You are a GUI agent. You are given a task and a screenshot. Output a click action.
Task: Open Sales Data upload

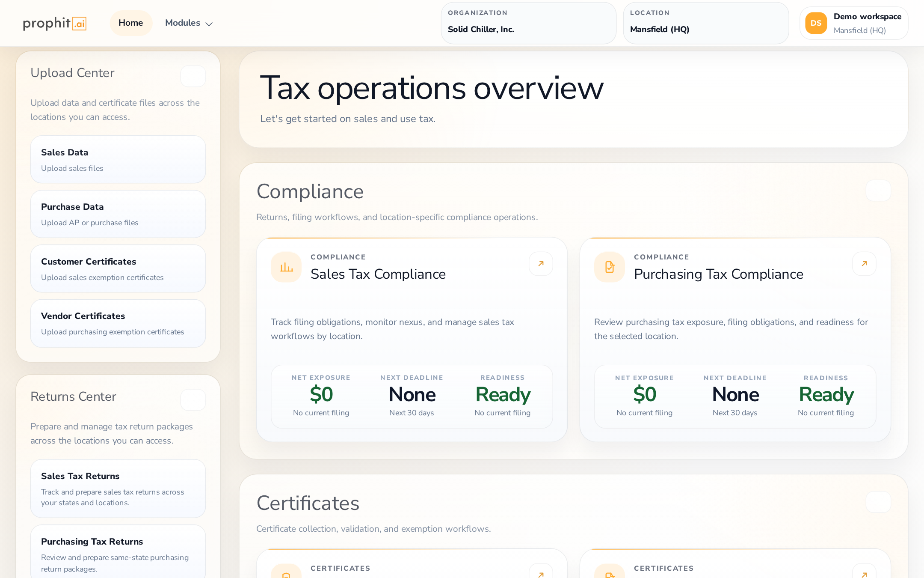coord(118,160)
